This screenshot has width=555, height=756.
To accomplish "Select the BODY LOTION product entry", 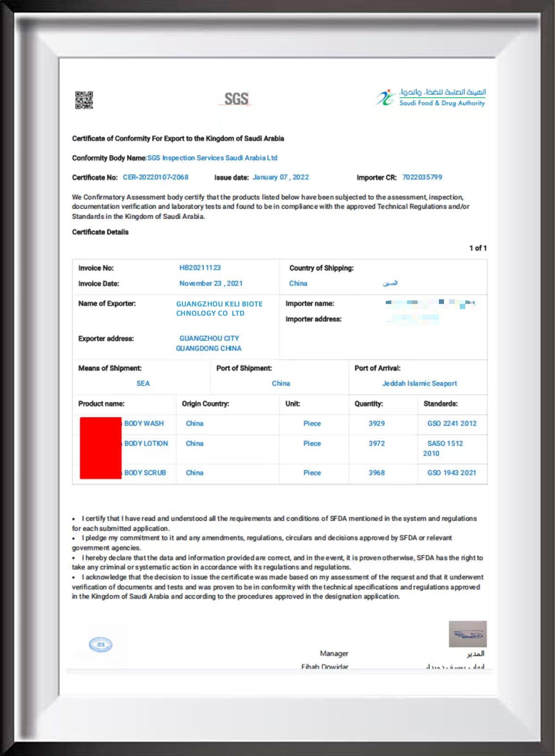I will (x=146, y=443).
